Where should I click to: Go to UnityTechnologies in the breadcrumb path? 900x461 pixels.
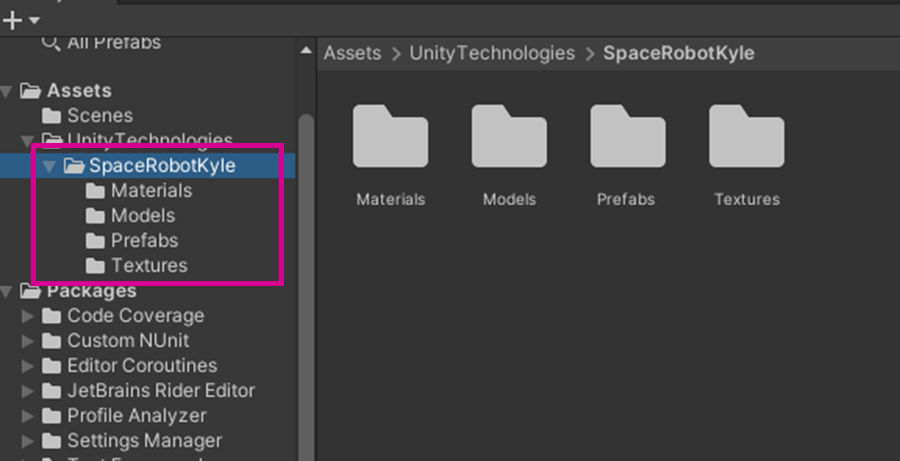coord(492,53)
